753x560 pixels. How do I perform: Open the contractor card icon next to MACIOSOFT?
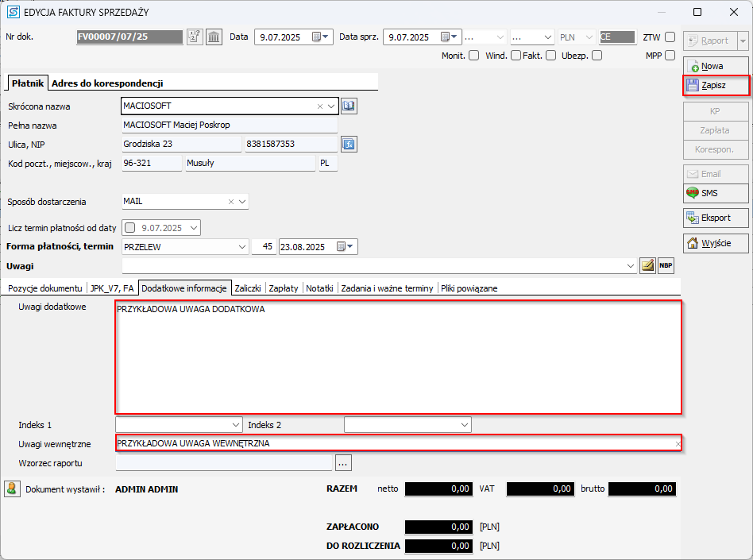coord(349,106)
